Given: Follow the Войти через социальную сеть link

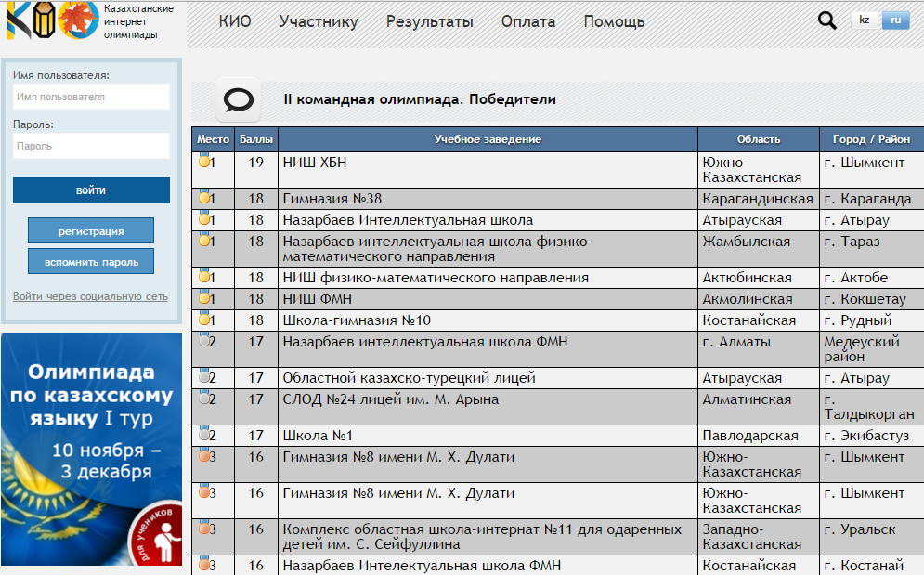Looking at the screenshot, I should click(90, 296).
